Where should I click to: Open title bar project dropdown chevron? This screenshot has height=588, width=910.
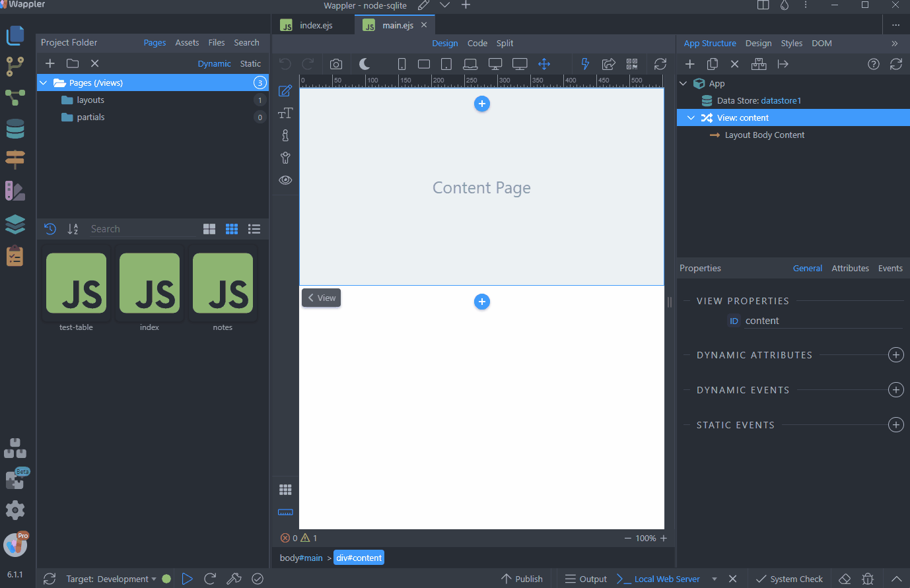click(x=445, y=5)
